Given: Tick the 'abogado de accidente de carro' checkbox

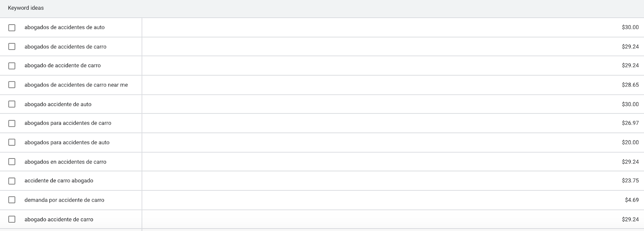Looking at the screenshot, I should (12, 66).
